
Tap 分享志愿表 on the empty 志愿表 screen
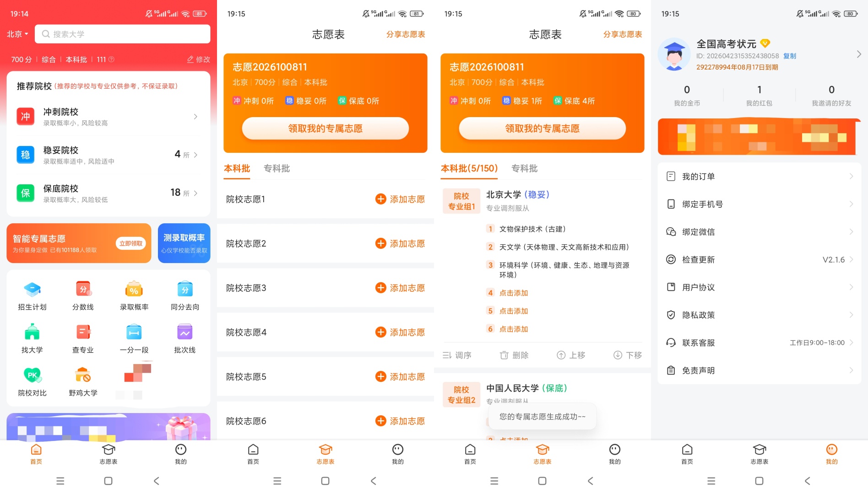(x=406, y=34)
